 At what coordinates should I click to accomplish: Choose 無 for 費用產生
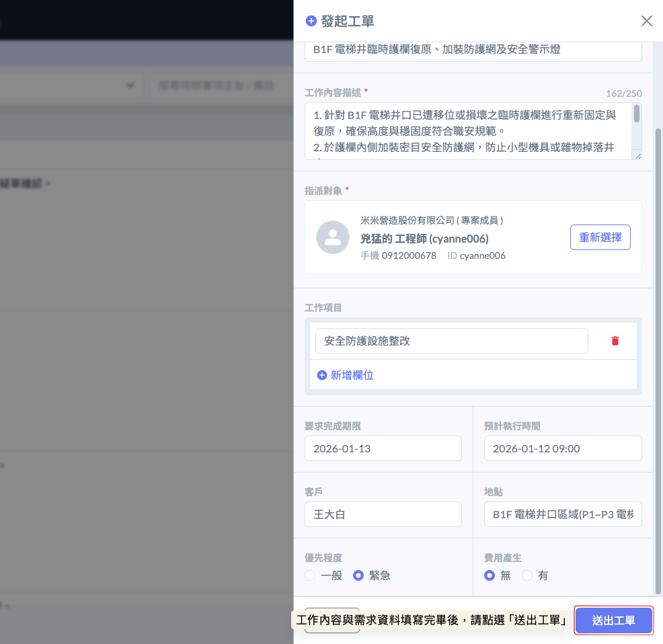click(x=490, y=575)
